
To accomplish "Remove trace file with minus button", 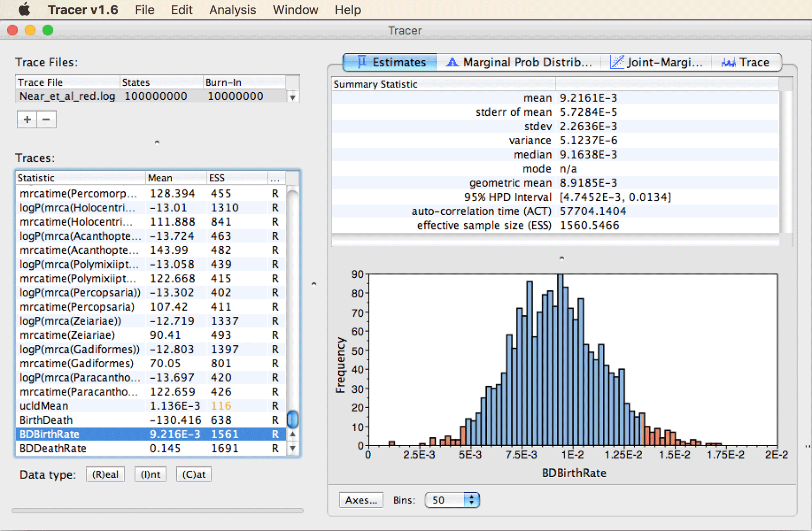I will pyautogui.click(x=46, y=120).
